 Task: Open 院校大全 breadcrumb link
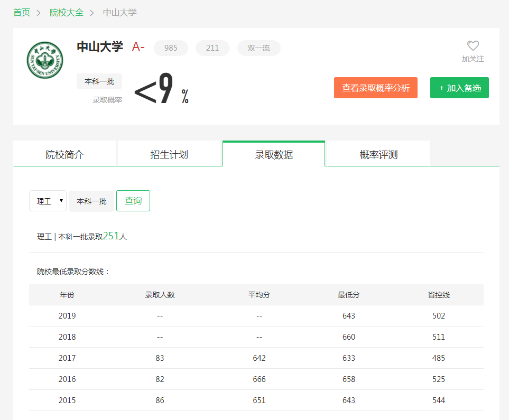click(x=67, y=12)
